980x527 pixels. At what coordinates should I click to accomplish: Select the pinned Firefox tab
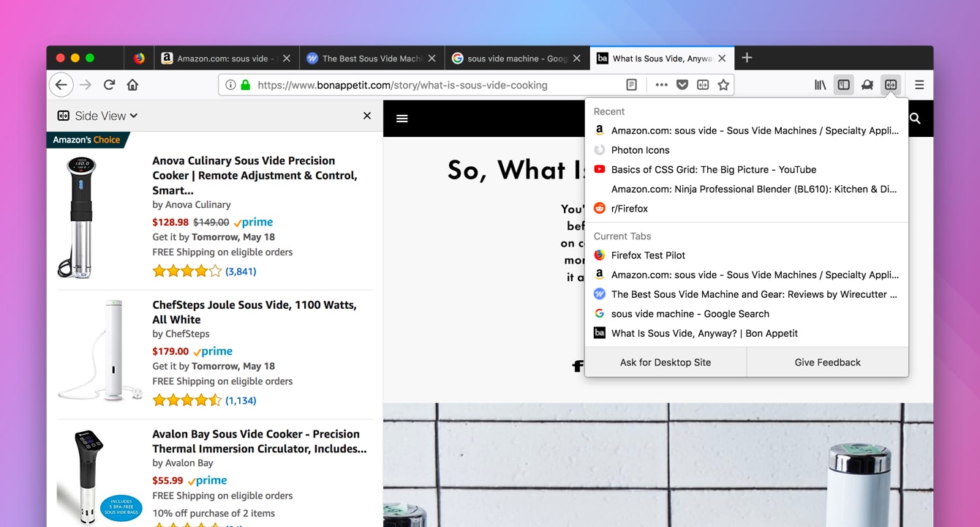(x=139, y=59)
